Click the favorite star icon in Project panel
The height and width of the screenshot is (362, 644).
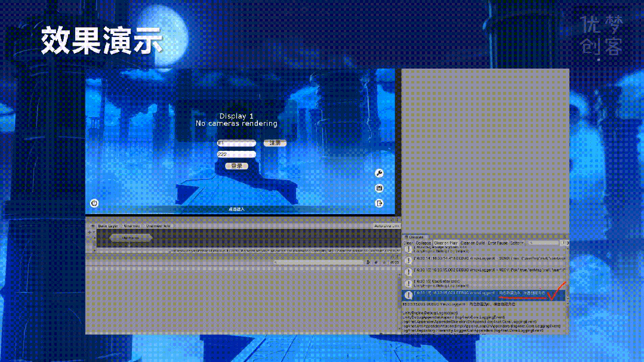coord(384,262)
